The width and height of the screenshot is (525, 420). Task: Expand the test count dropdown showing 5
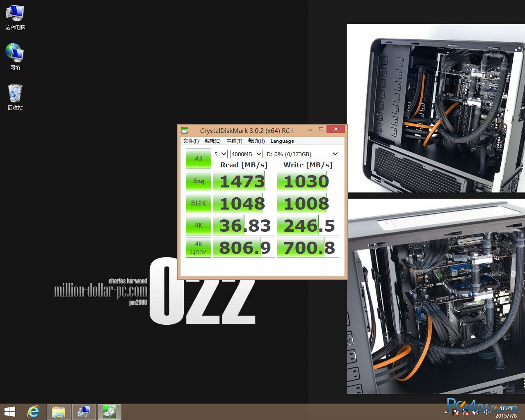(220, 154)
